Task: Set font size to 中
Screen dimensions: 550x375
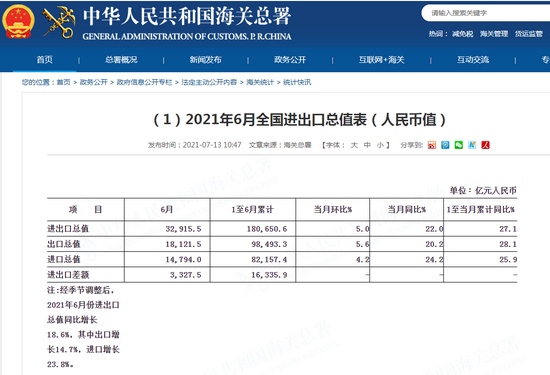Action: point(367,145)
